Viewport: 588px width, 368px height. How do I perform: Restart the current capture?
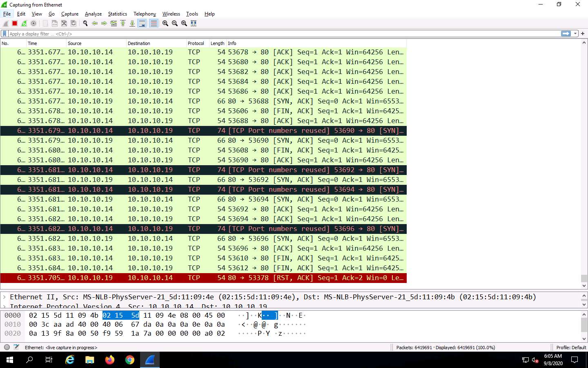[24, 23]
